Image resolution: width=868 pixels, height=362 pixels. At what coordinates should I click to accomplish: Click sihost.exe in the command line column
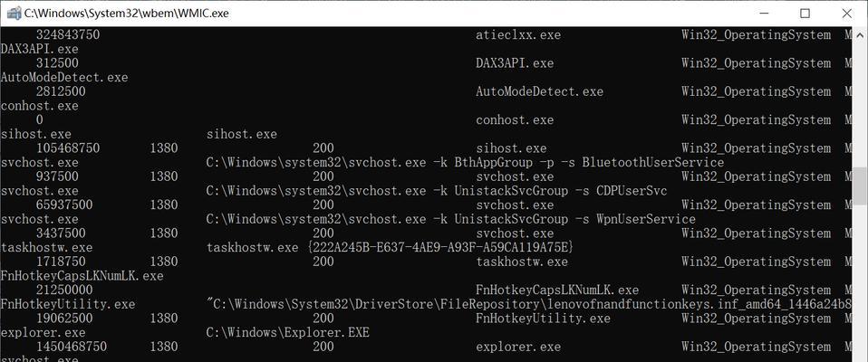coord(241,134)
